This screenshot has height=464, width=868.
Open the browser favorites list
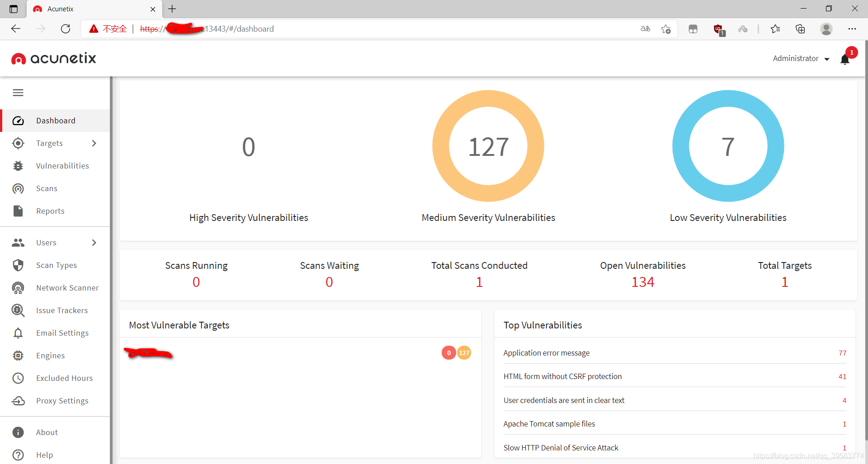(775, 29)
